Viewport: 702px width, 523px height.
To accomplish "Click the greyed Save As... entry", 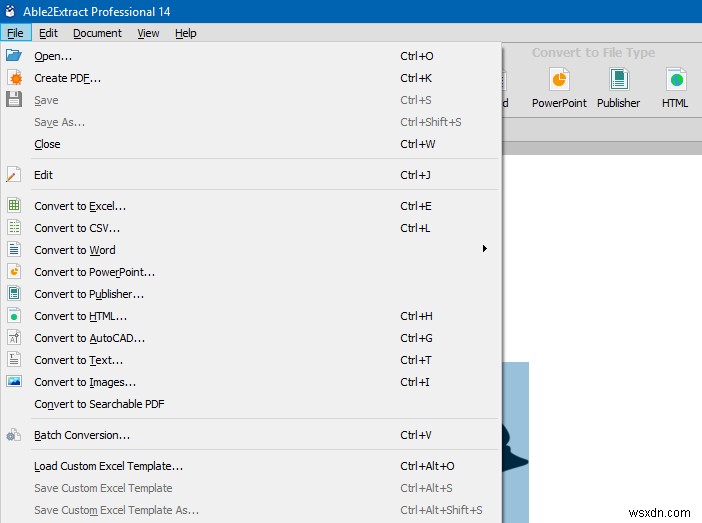I will (251, 122).
